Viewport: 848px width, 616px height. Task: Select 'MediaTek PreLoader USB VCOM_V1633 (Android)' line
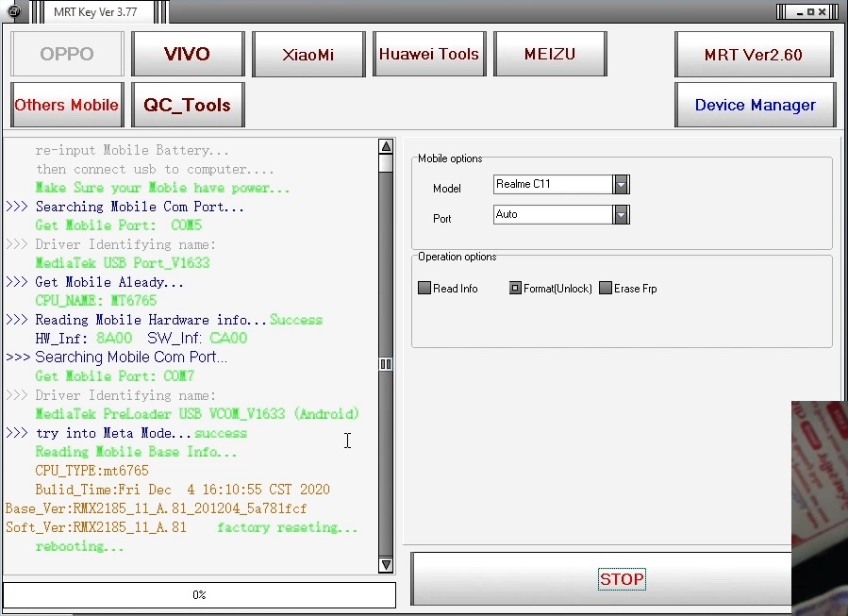click(197, 414)
